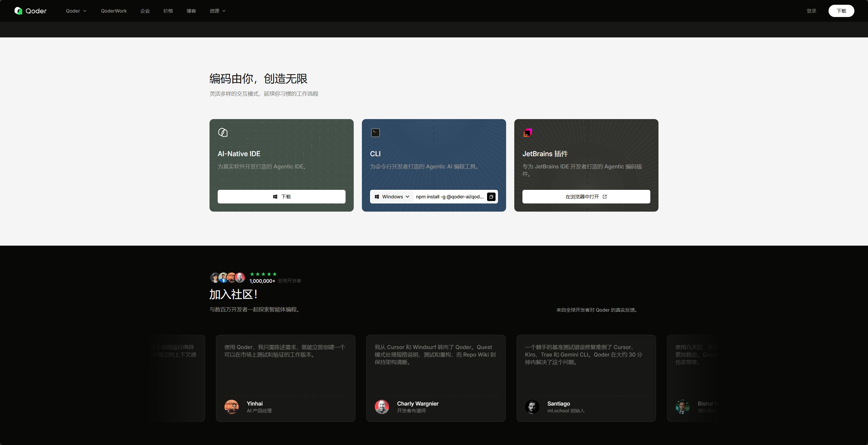Click the AI 产品经理 subtitle
This screenshot has width=868, height=445.
pos(259,411)
